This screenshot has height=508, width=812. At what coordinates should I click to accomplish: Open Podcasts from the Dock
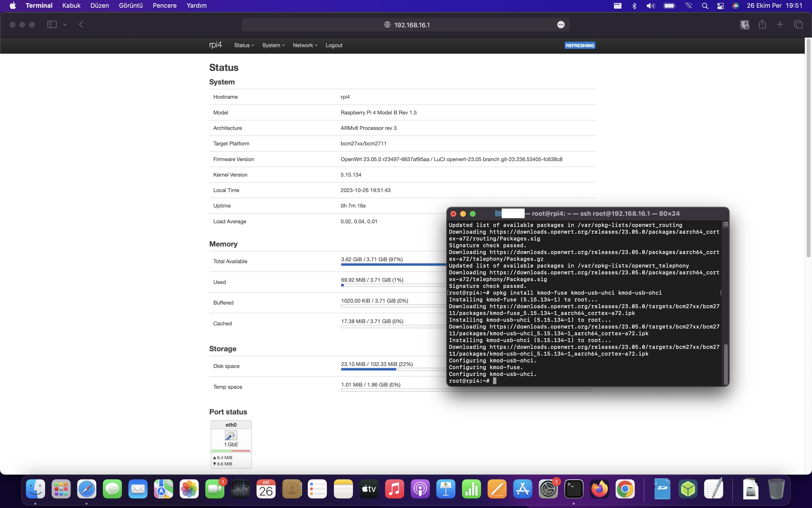tap(420, 489)
